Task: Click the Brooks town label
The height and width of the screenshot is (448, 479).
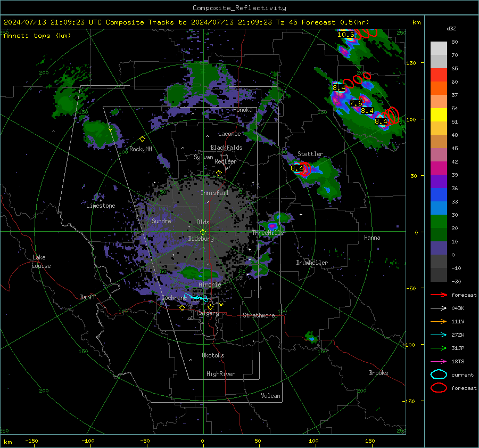Action: pyautogui.click(x=378, y=373)
